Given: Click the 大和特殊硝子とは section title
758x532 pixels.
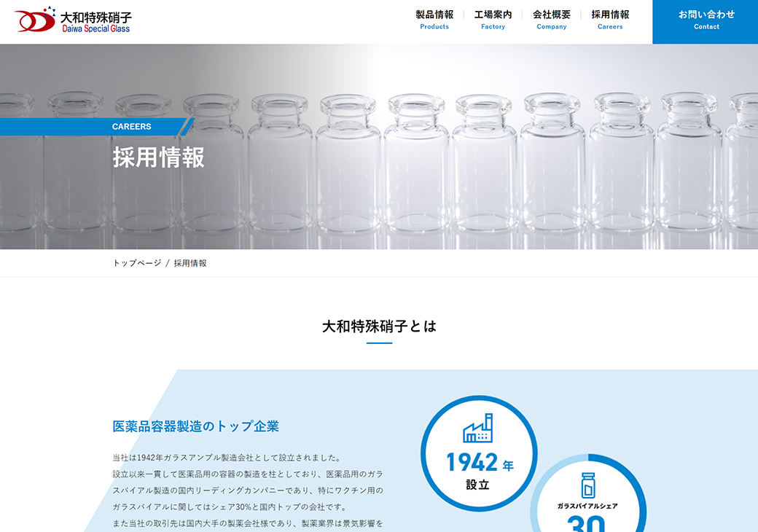Looking at the screenshot, I should click(x=379, y=327).
